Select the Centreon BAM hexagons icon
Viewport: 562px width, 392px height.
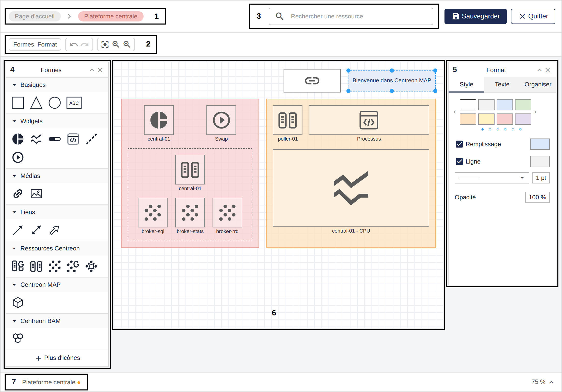18,338
